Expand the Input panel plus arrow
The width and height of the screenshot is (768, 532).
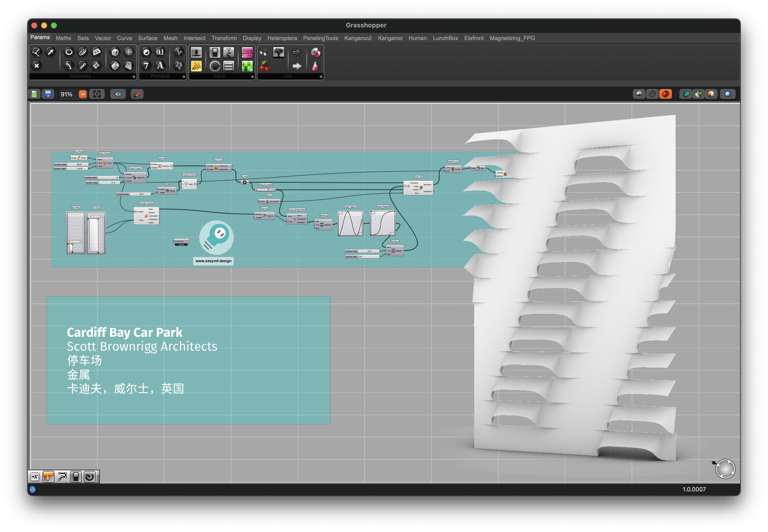coord(252,77)
